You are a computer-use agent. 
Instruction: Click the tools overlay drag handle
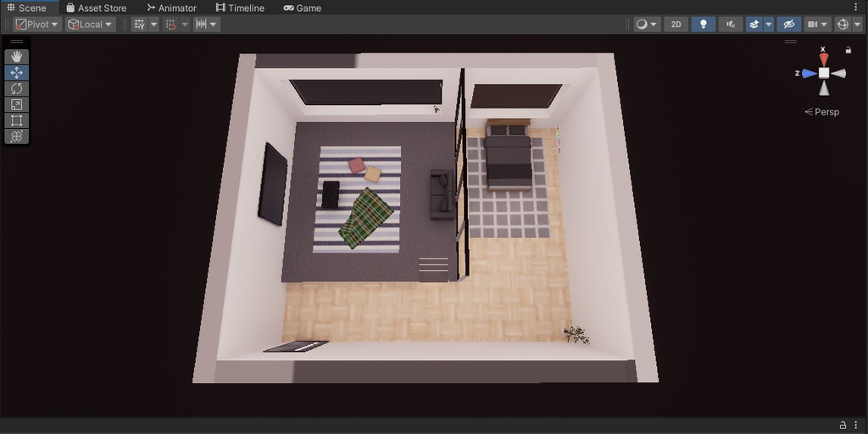click(x=17, y=42)
